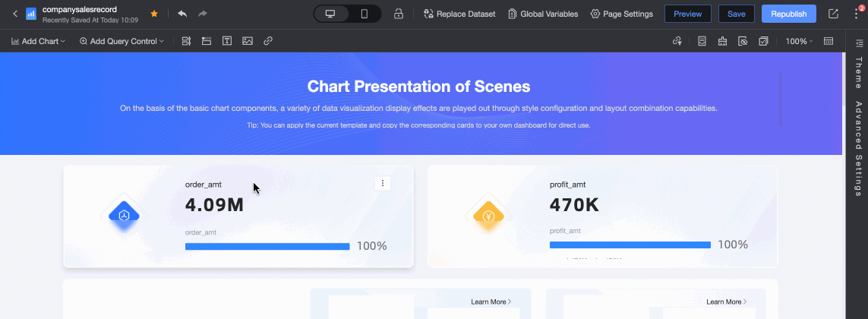
Task: Click the link insert icon
Action: tap(268, 41)
